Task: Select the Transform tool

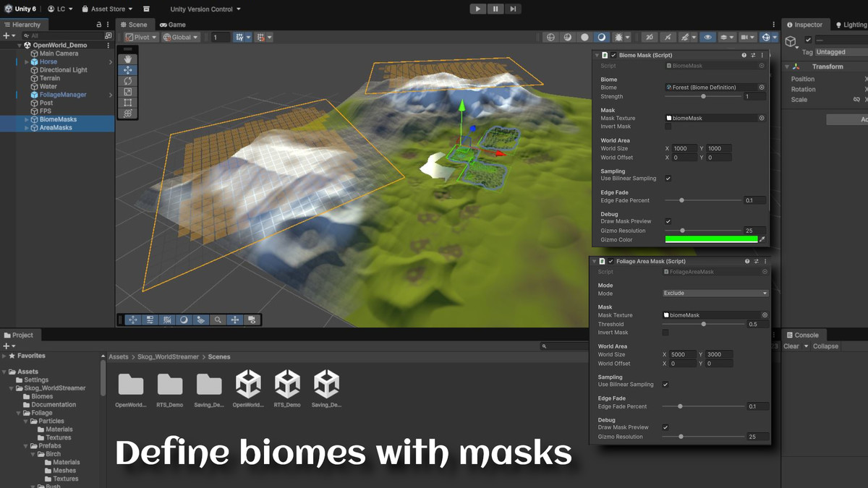Action: point(128,114)
